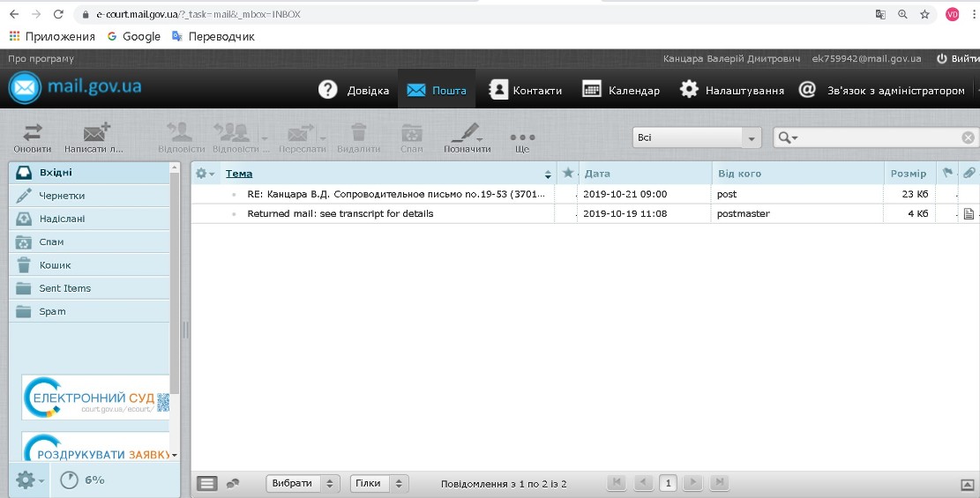Open the Вибрати selection dropdown
Screen dimensions: 980x498
click(x=303, y=483)
